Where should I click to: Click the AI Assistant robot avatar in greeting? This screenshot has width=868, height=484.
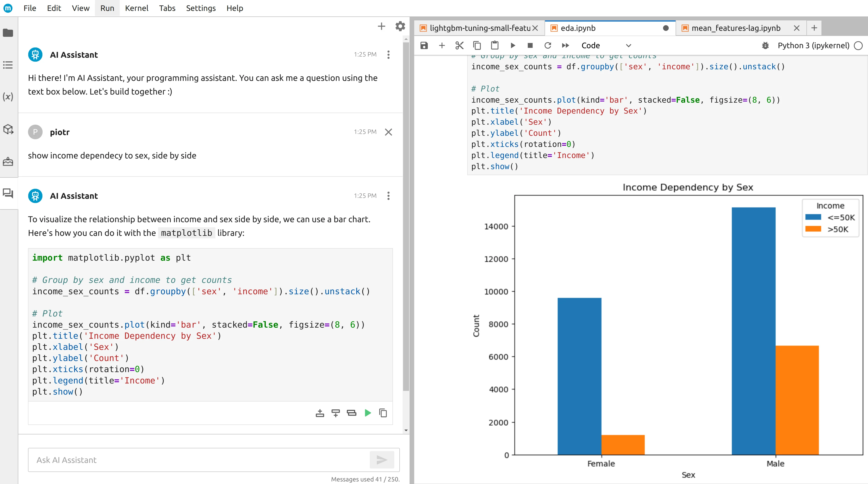pos(35,55)
